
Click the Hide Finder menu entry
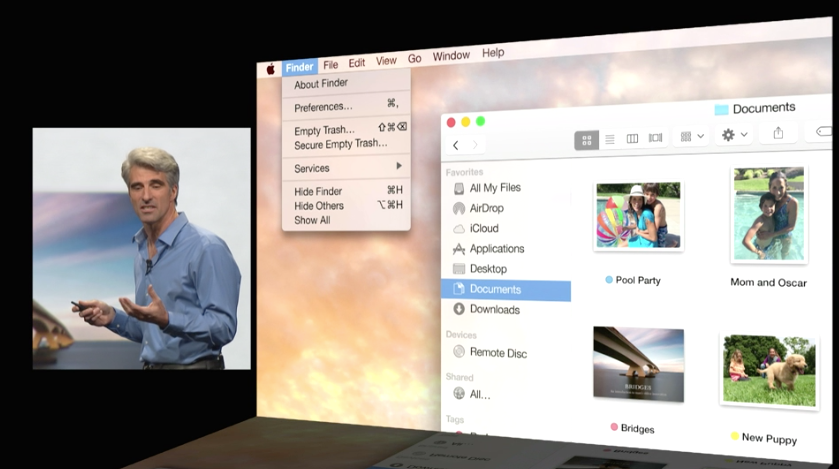[x=318, y=191]
